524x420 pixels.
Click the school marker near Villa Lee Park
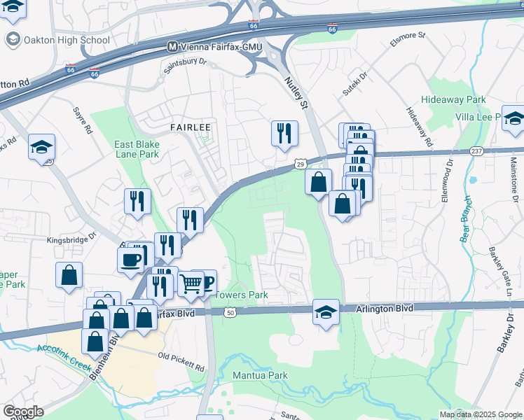[x=515, y=118]
